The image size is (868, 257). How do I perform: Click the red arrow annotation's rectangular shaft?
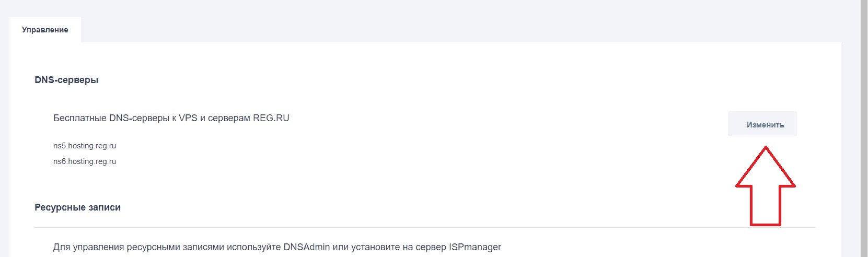[765, 206]
